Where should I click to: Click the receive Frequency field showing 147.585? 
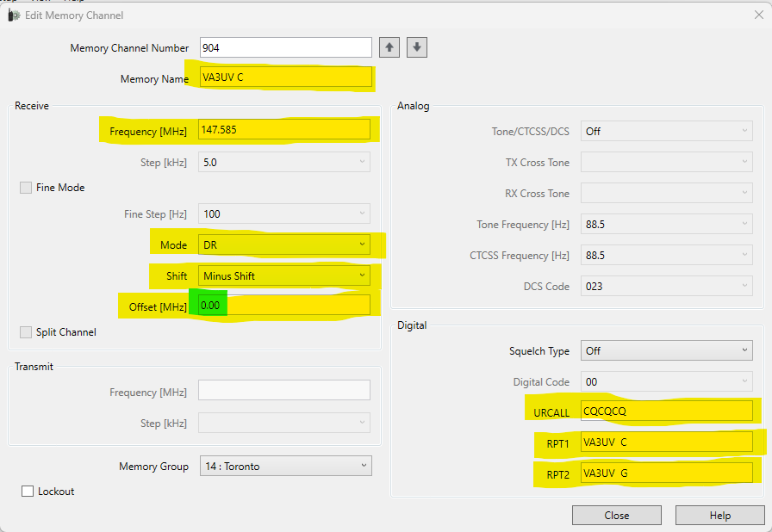point(284,130)
